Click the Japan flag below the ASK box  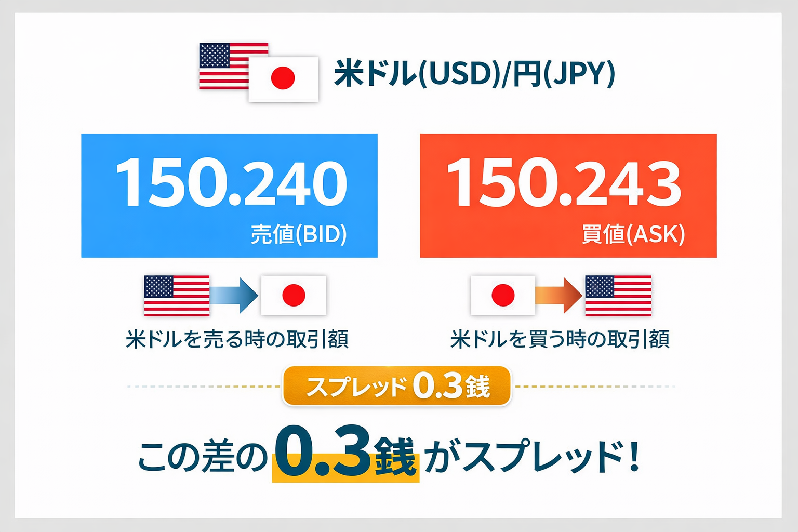[x=502, y=296]
